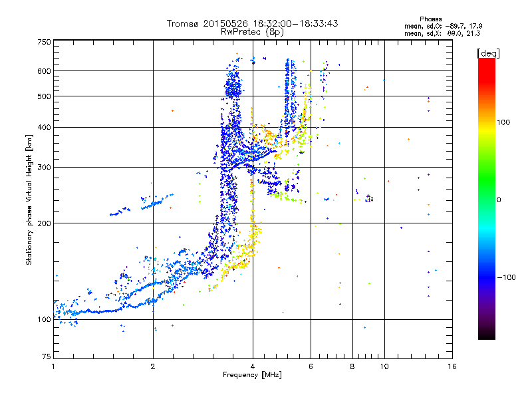Click the y-axis tick label "100"
This screenshot has height=399, width=532.
tap(44, 319)
